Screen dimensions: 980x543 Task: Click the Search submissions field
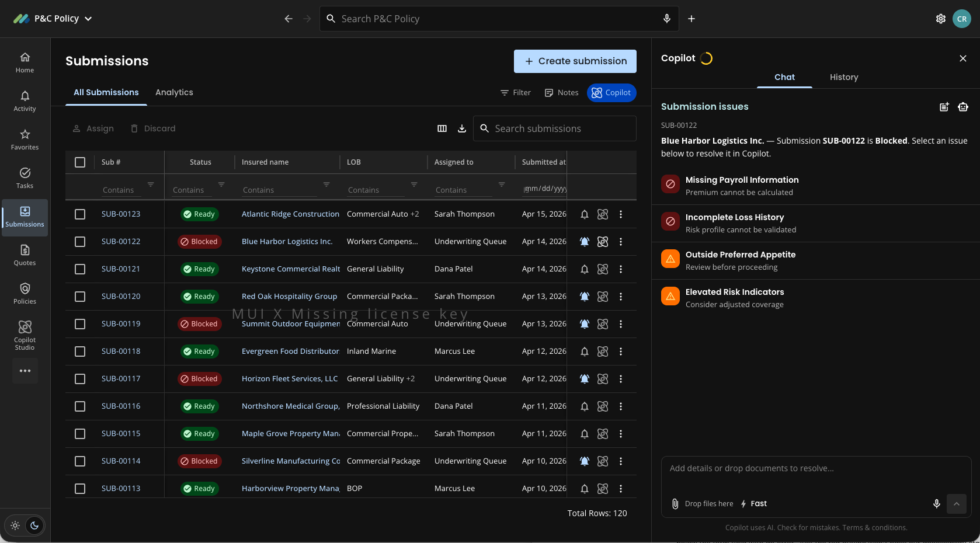[x=555, y=128]
